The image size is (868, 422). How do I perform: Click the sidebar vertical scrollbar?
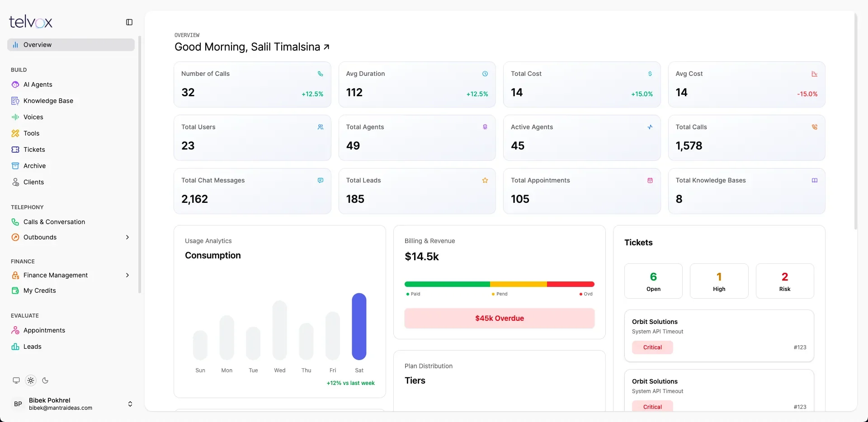click(140, 165)
